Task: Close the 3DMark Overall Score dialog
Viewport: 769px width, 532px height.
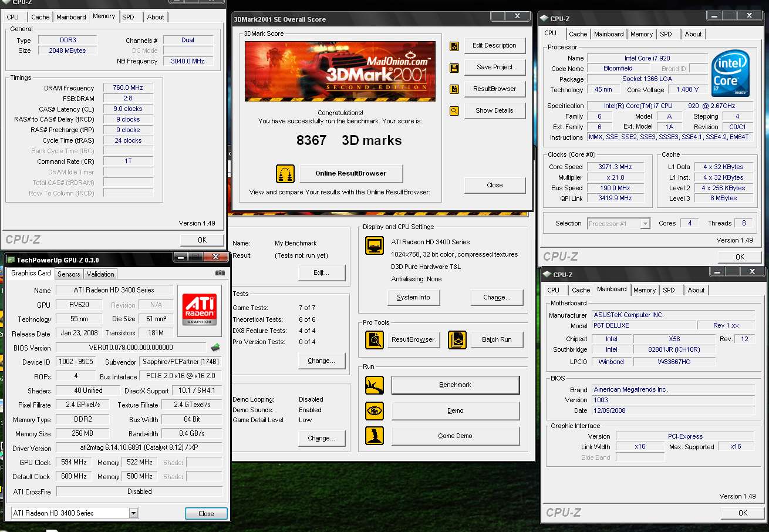Action: [494, 186]
